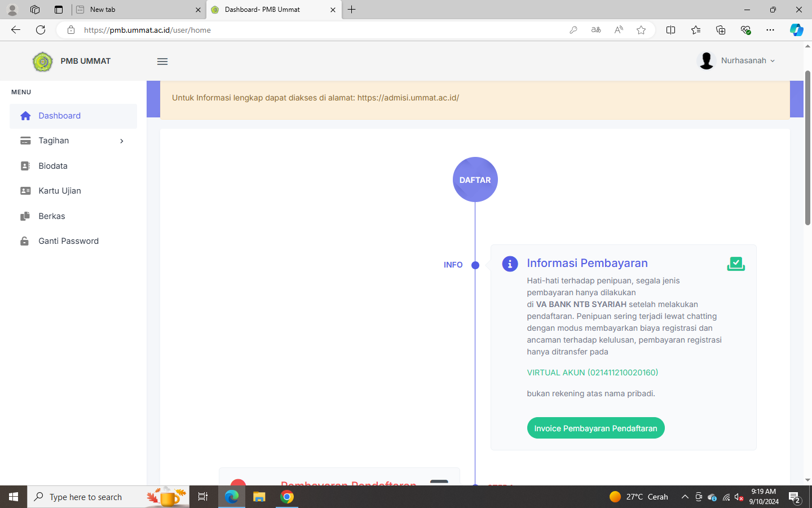Click the green payment checkmark icon
The image size is (812, 508).
736,264
